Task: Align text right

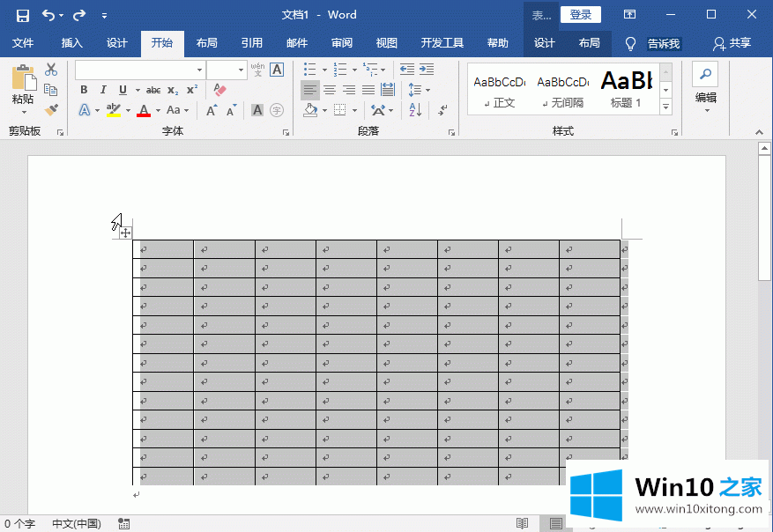Action: tap(349, 90)
